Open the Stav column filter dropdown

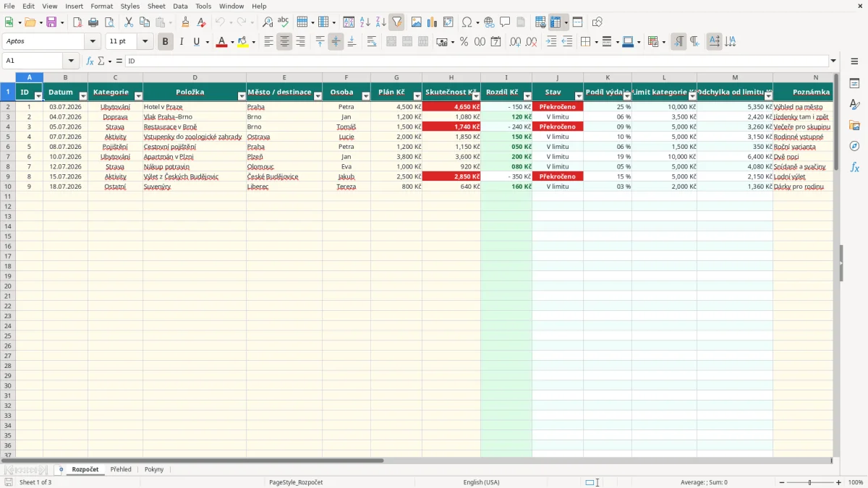coord(577,96)
